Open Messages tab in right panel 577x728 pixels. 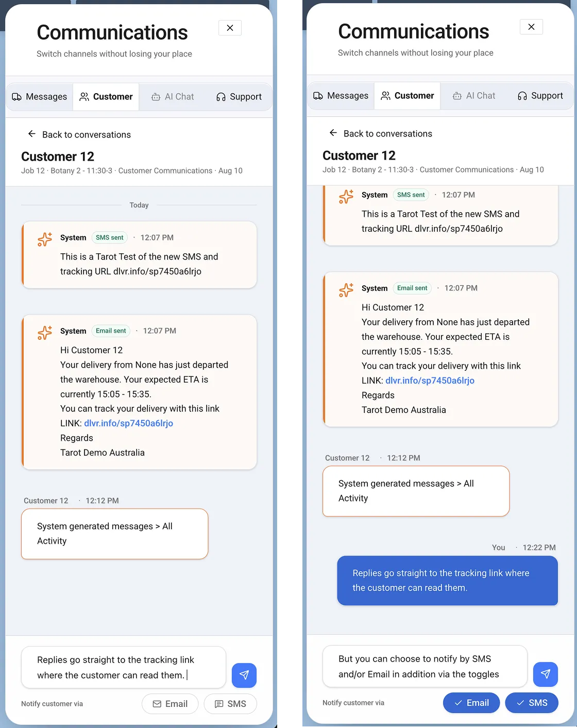point(341,96)
